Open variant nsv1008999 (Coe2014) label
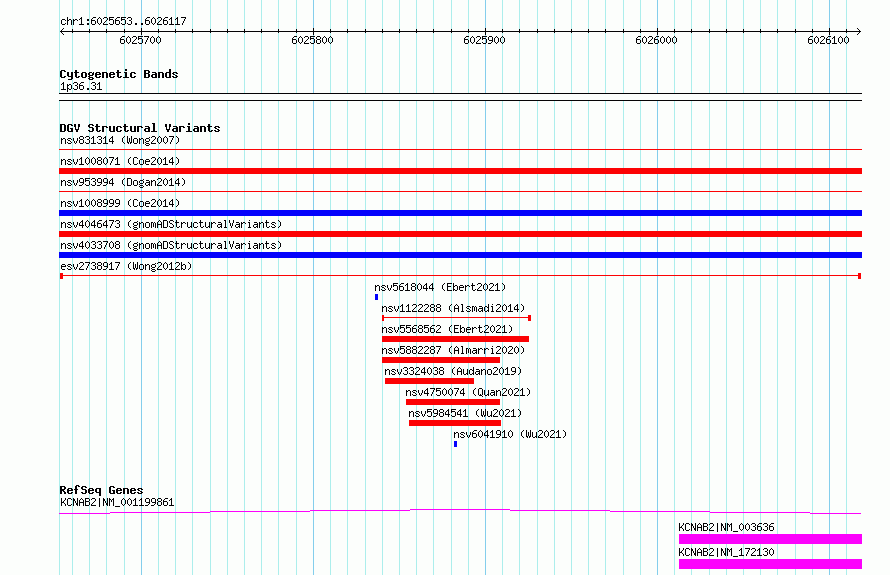The height and width of the screenshot is (575, 890). pyautogui.click(x=120, y=203)
